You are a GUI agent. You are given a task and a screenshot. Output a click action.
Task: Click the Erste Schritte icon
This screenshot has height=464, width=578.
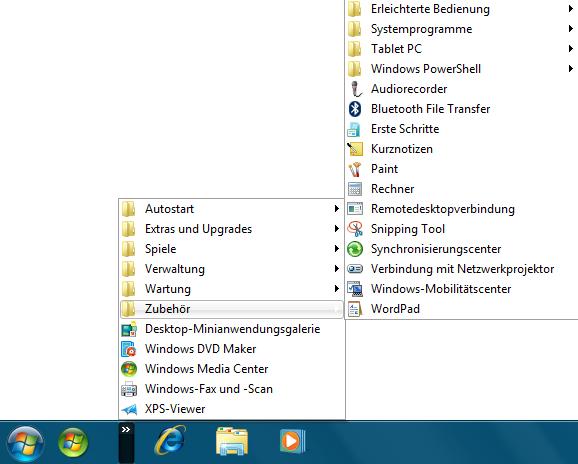tap(355, 129)
